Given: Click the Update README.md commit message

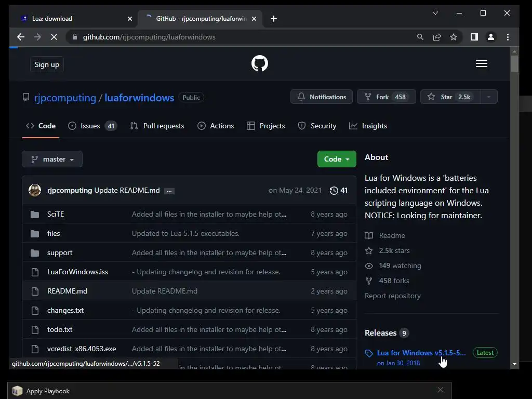Looking at the screenshot, I should (127, 190).
